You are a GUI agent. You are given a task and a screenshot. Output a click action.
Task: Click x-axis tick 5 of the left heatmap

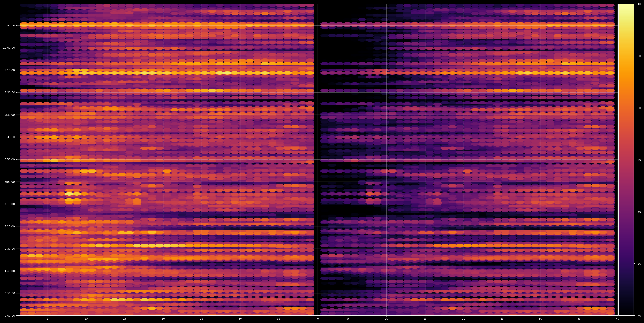[48, 319]
